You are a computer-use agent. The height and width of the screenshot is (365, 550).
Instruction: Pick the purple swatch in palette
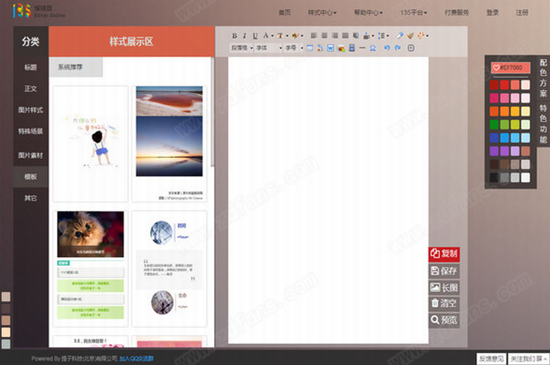click(x=494, y=151)
